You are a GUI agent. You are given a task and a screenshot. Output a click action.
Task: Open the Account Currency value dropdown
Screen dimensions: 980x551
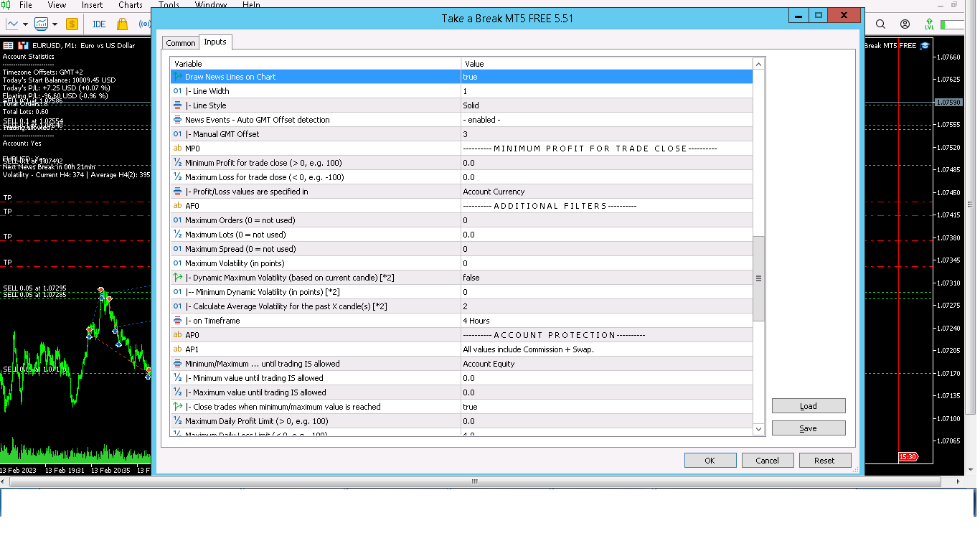(607, 192)
